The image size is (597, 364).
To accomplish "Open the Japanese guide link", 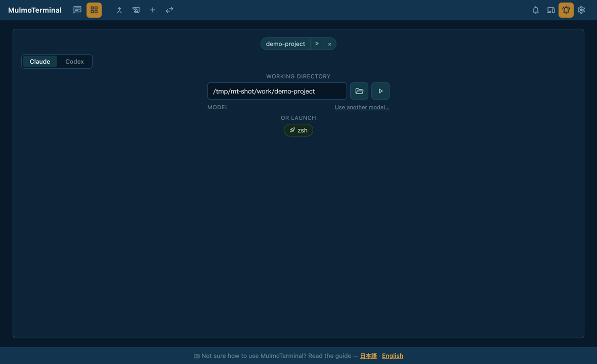I will 368,356.
